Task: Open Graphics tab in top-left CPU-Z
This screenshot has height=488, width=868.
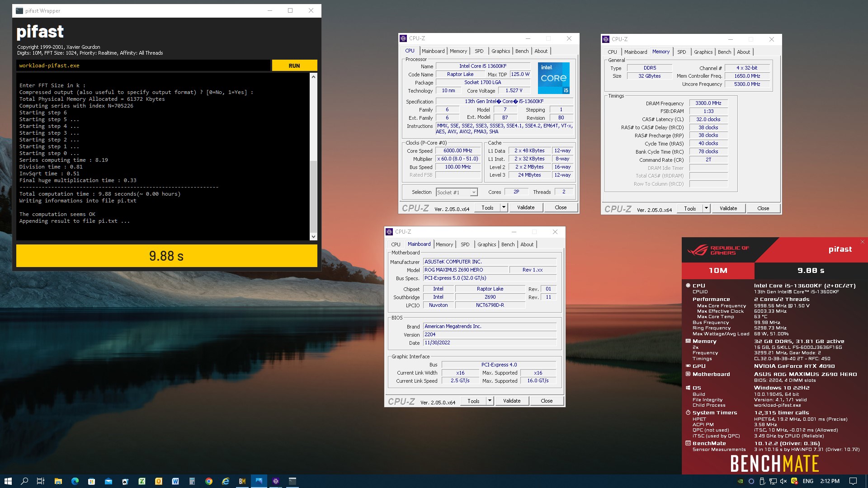Action: tap(500, 51)
